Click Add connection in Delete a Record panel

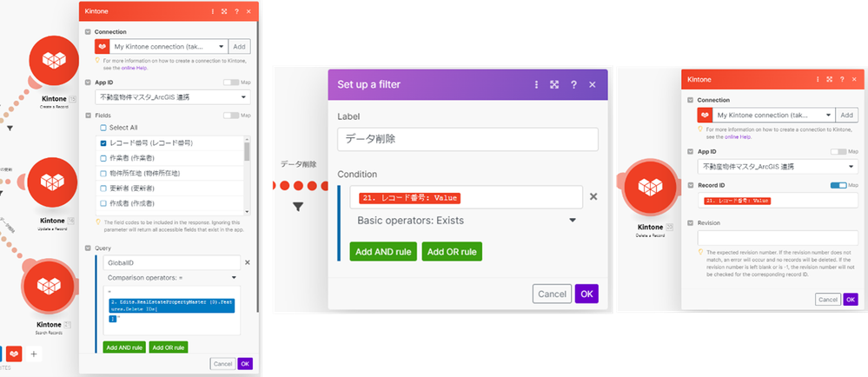(x=846, y=116)
